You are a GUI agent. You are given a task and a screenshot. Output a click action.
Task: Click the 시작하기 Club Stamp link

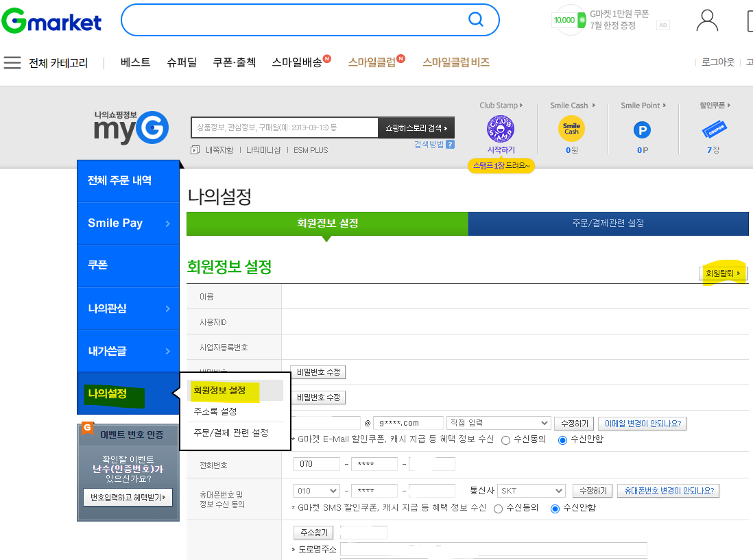point(501,149)
